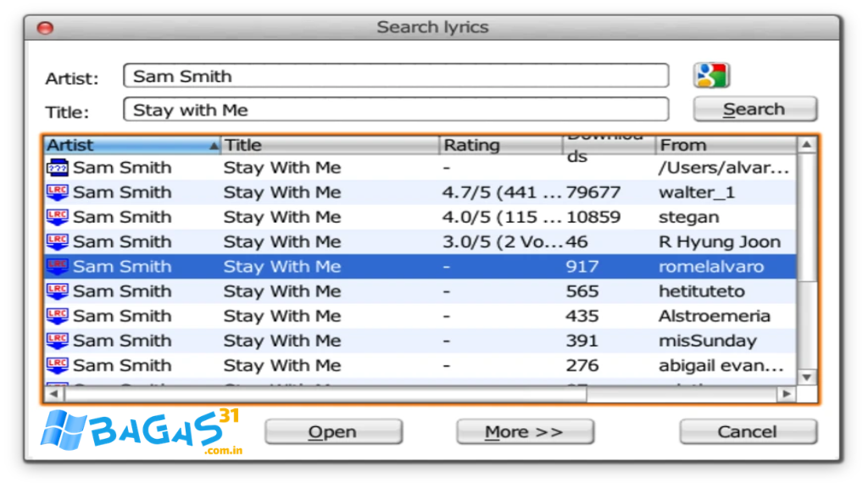Click LRC icon in misSunday row
The height and width of the screenshot is (488, 868).
pyautogui.click(x=57, y=341)
